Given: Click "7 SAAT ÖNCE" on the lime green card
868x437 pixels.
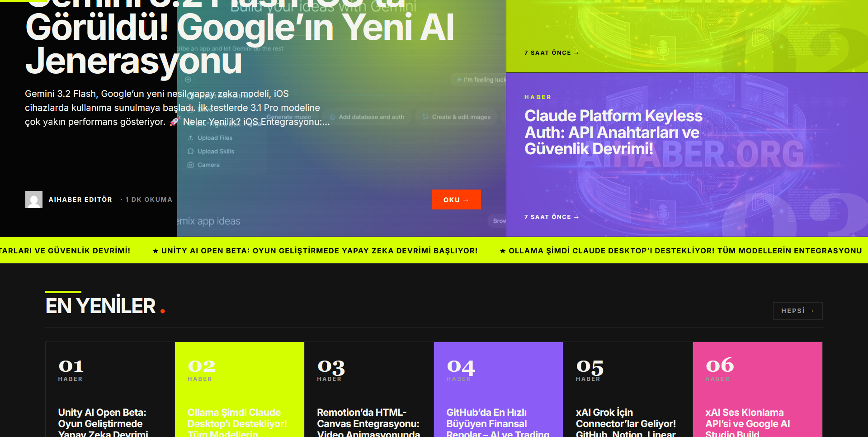Looking at the screenshot, I should click(552, 53).
